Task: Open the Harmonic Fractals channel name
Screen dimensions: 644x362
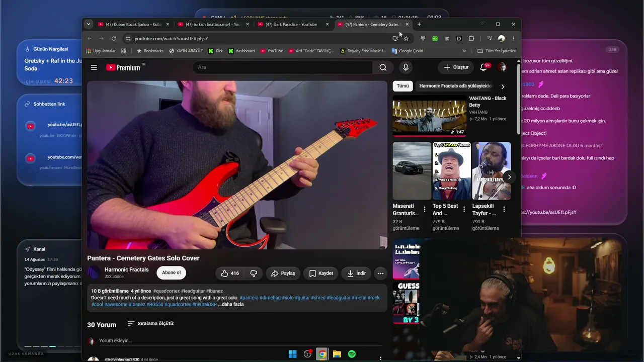Action: pyautogui.click(x=126, y=269)
